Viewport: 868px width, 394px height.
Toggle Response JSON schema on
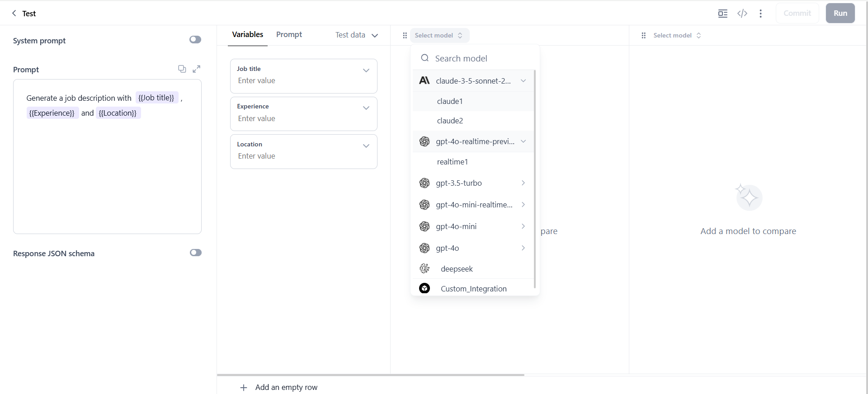[195, 253]
